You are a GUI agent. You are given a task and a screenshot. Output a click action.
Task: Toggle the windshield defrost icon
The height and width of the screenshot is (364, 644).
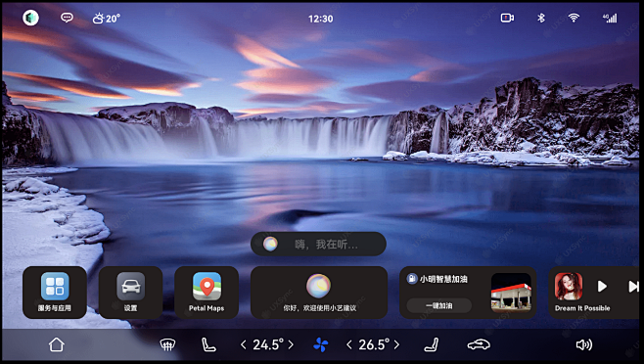167,344
